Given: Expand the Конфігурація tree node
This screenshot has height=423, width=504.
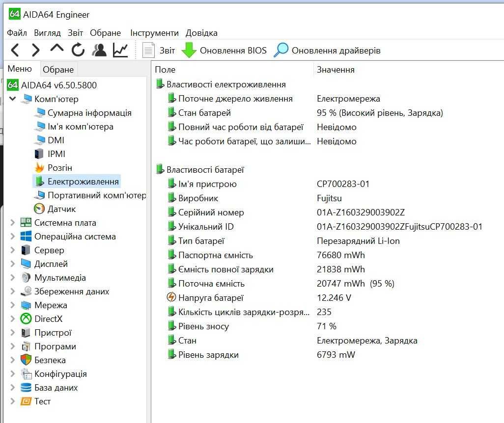Looking at the screenshot, I should (x=13, y=373).
